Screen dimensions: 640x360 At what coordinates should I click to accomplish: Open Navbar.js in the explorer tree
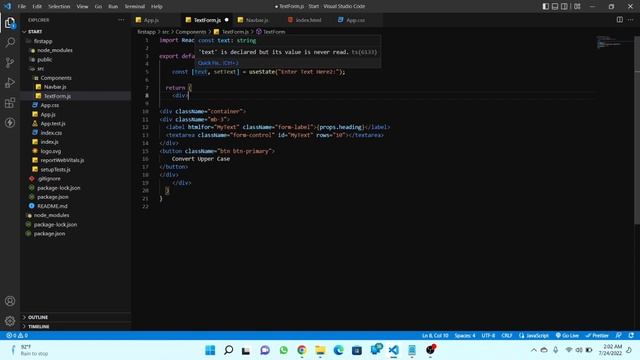tap(76, 87)
